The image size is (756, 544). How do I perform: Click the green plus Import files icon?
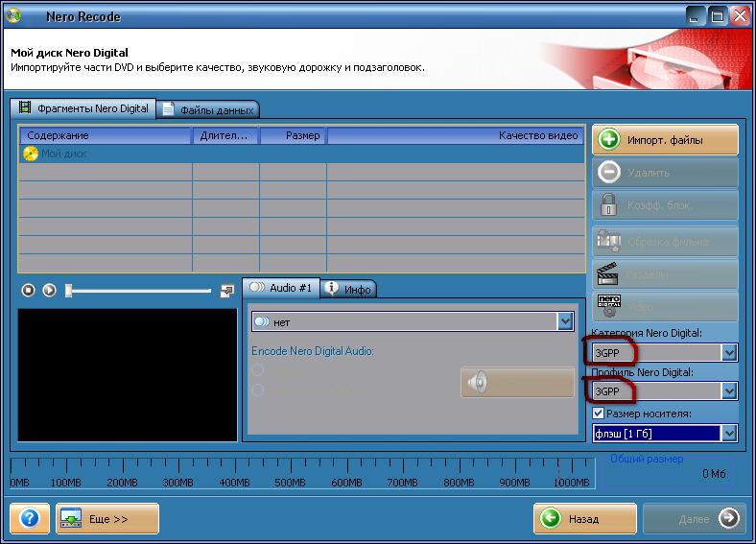[608, 140]
